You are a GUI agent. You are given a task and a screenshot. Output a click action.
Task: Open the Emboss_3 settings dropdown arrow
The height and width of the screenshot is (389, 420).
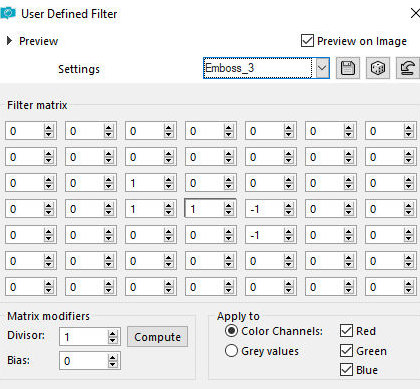pos(322,68)
